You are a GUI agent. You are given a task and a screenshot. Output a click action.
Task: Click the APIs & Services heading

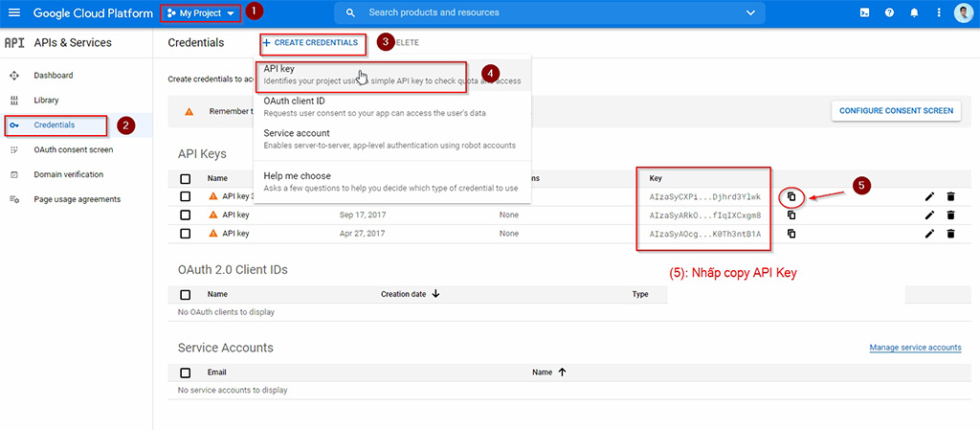(x=73, y=43)
